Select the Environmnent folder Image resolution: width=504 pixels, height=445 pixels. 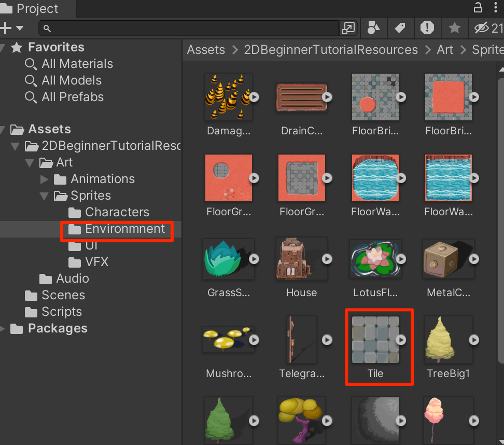tap(116, 229)
